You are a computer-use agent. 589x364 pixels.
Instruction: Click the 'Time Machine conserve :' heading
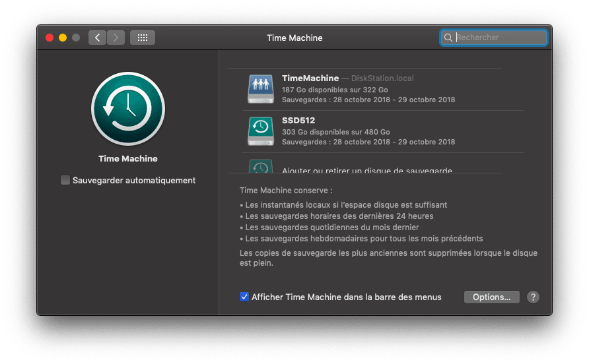286,191
